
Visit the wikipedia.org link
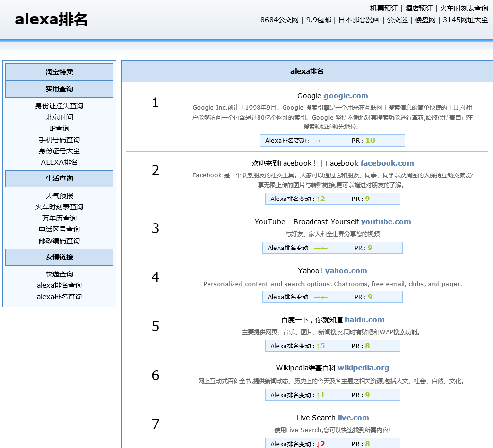363,368
